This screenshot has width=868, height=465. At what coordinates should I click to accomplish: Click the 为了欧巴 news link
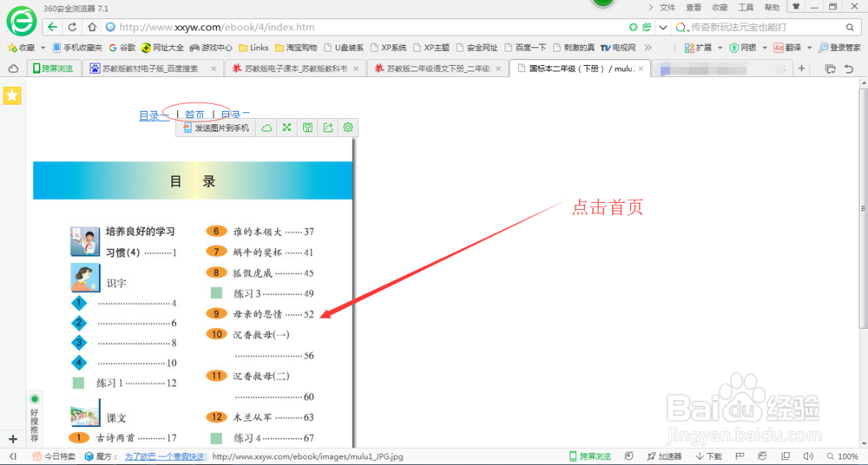[164, 456]
